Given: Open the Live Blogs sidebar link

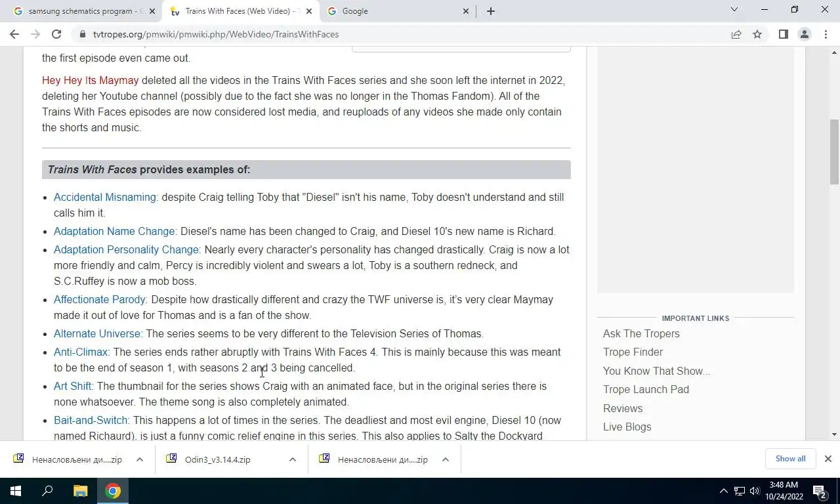Looking at the screenshot, I should pos(627,427).
